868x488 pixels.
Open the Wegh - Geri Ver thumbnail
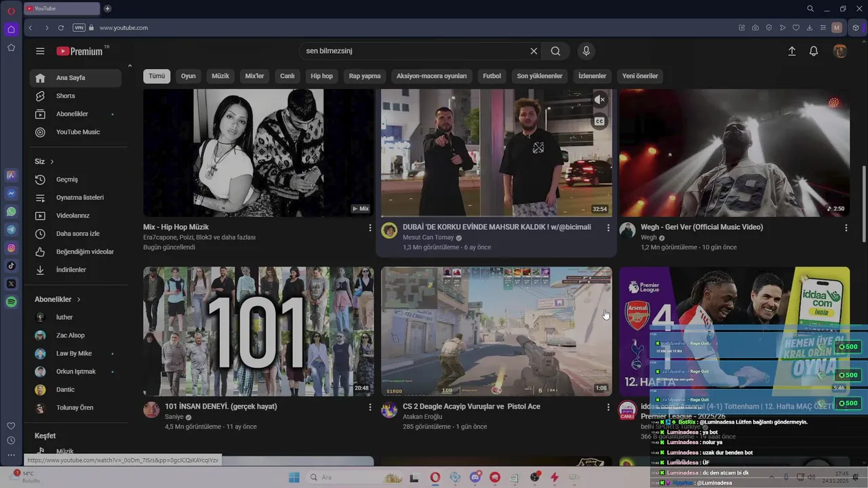(734, 152)
